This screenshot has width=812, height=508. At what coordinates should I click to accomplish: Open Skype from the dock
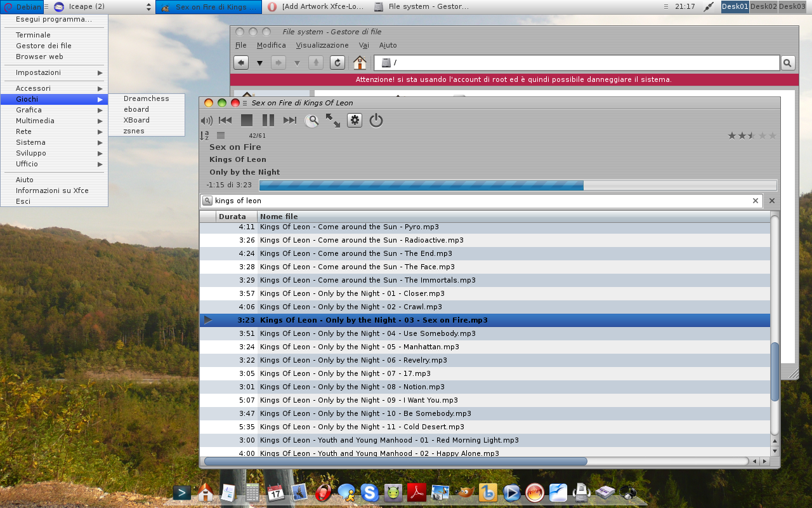[x=370, y=492]
